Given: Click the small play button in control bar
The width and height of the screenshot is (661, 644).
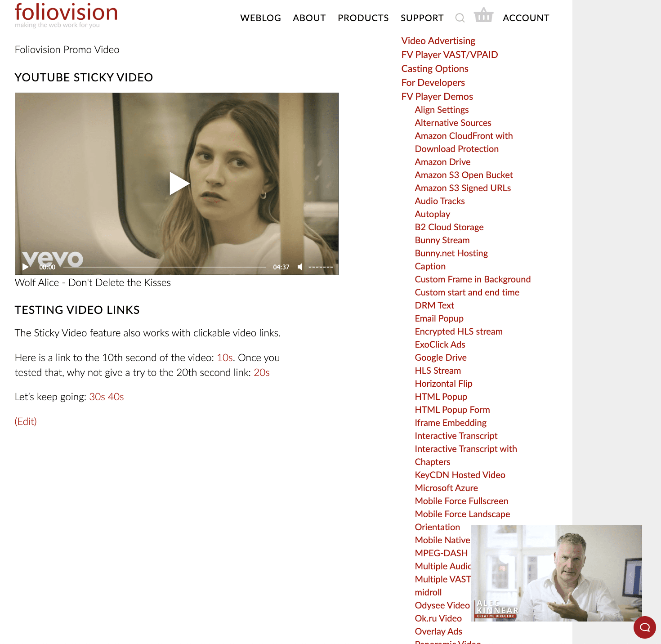Looking at the screenshot, I should (x=26, y=267).
